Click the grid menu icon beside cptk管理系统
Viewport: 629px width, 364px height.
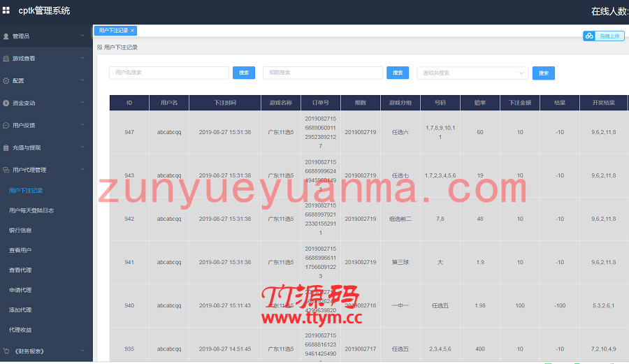pos(6,10)
